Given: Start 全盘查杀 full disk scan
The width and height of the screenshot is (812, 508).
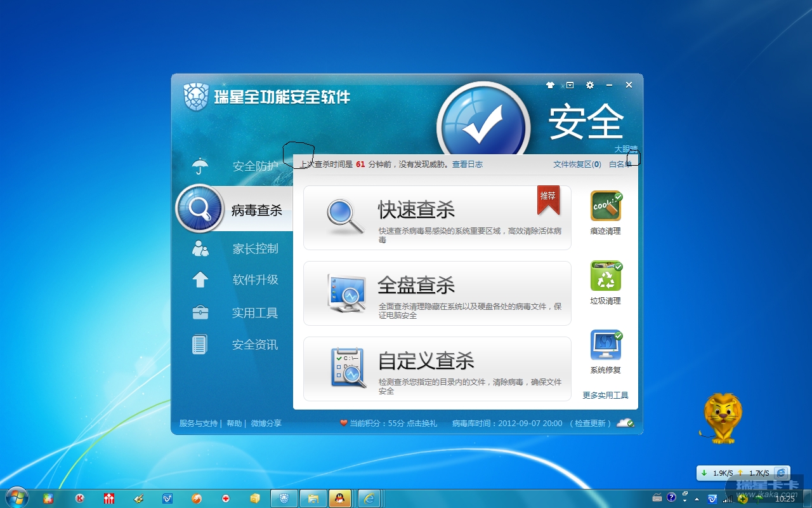Looking at the screenshot, I should coord(437,293).
